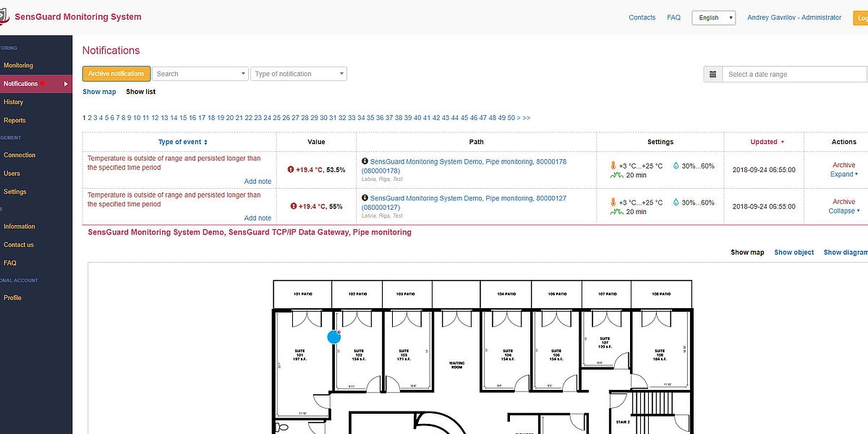This screenshot has width=868, height=434.
Task: Add note to the 80000178 notification
Action: pyautogui.click(x=258, y=182)
